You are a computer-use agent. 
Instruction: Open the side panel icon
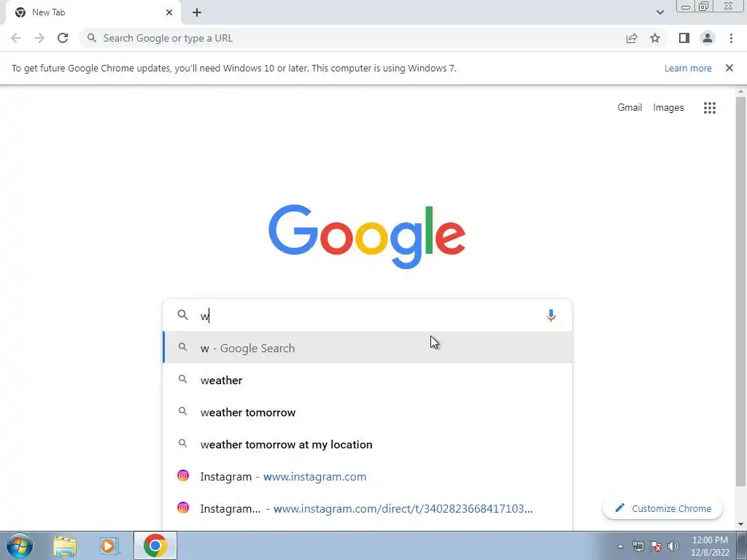point(684,38)
